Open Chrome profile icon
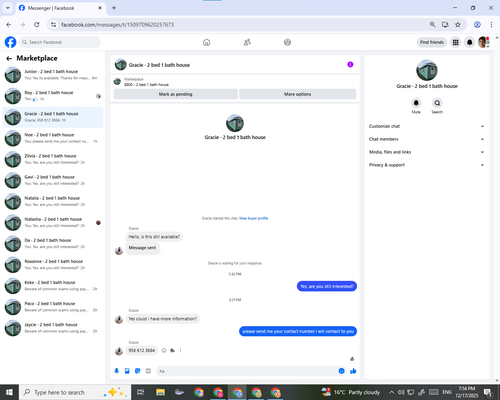Viewport: 500px width, 400px height. click(x=477, y=24)
